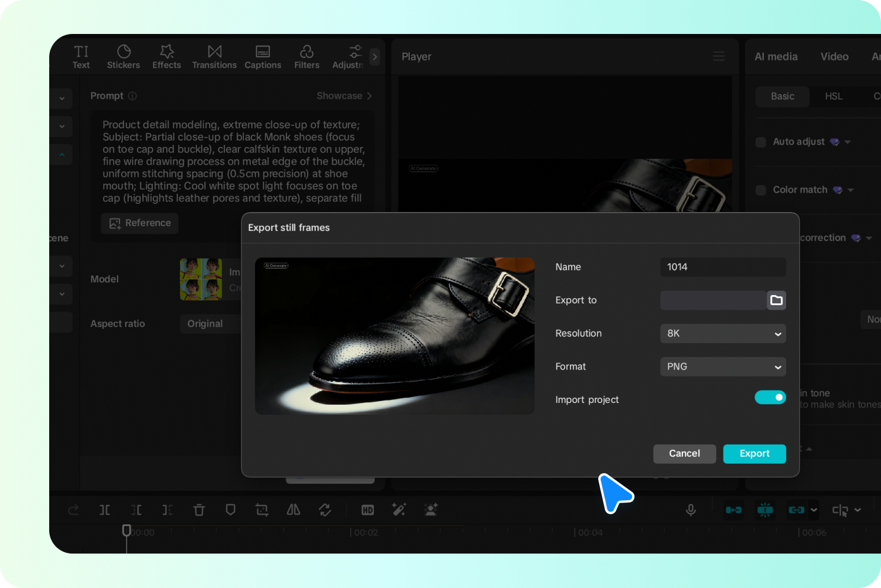
Task: Click the Record voiceover microphone icon
Action: tap(691, 510)
